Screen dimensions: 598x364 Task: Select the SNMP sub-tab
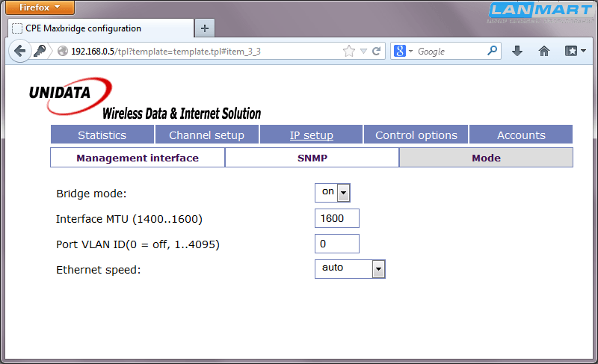(x=312, y=158)
